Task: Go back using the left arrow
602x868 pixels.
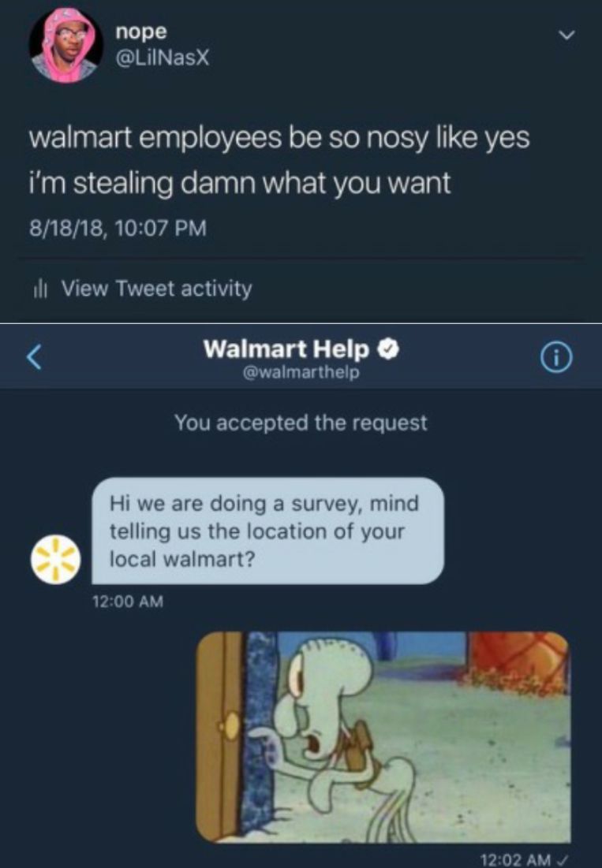Action: click(x=35, y=356)
